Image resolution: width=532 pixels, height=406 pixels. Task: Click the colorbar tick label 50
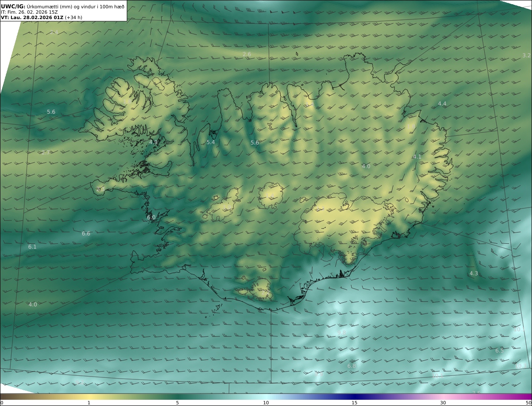pyautogui.click(x=528, y=403)
